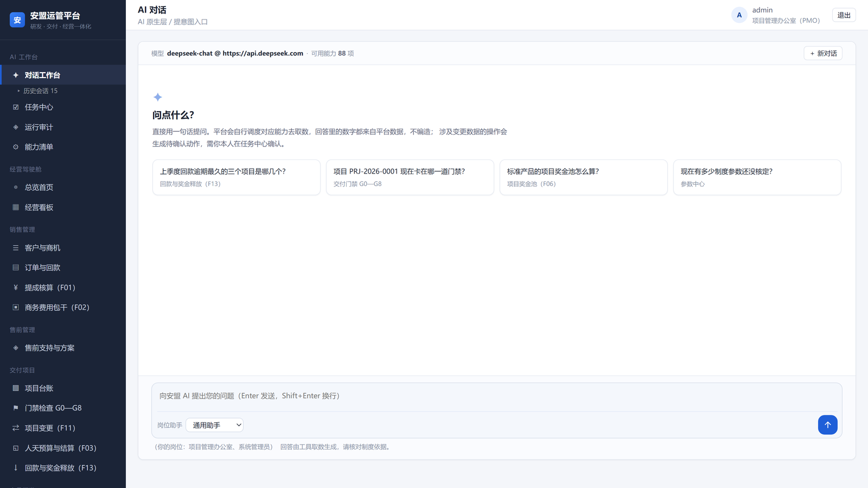Click breadcrumb AI 原生层 / 提意图入口
Screen dimensions: 868x488
click(x=173, y=22)
